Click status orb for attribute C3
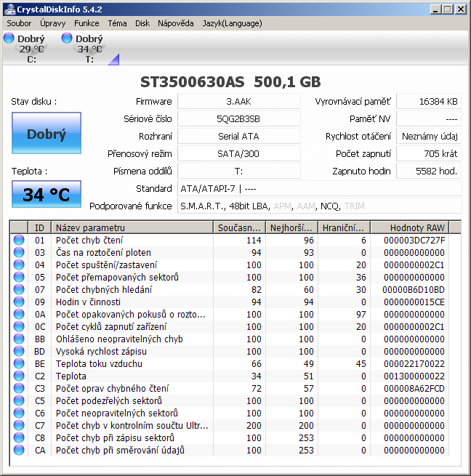Screen dimensions: 471x476 (19, 388)
